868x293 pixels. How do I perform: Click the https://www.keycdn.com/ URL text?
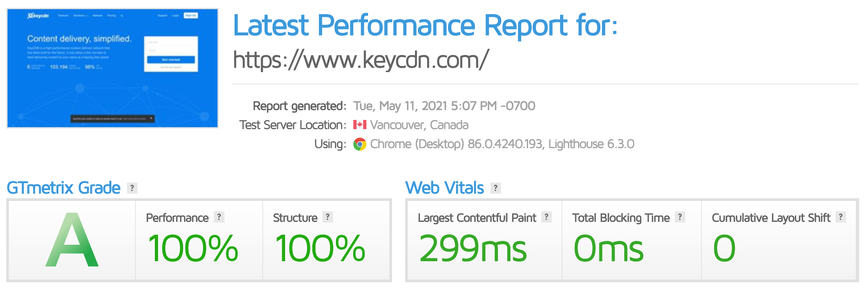click(361, 60)
